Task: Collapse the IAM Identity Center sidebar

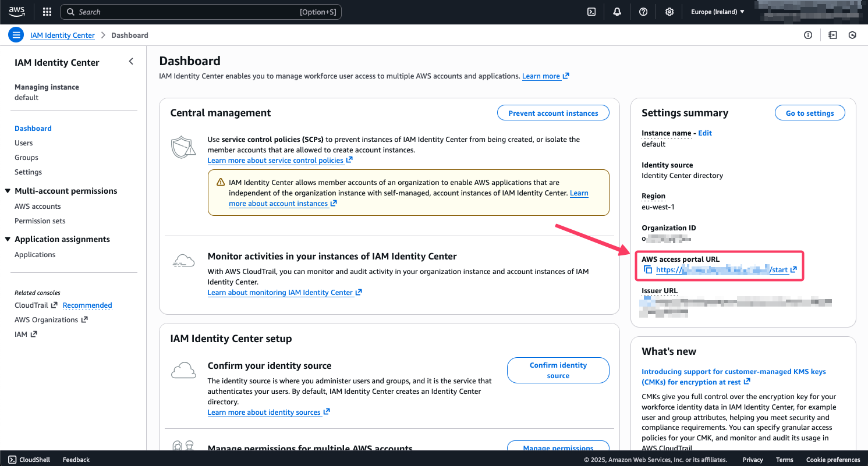Action: point(131,61)
